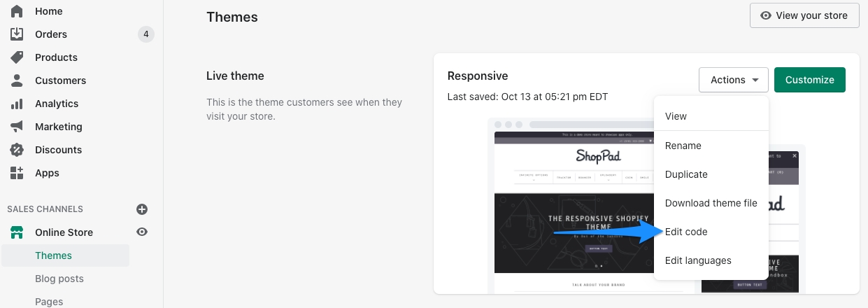Screen dimensions: 868x308
Task: Expand the Actions dropdown
Action: (733, 80)
